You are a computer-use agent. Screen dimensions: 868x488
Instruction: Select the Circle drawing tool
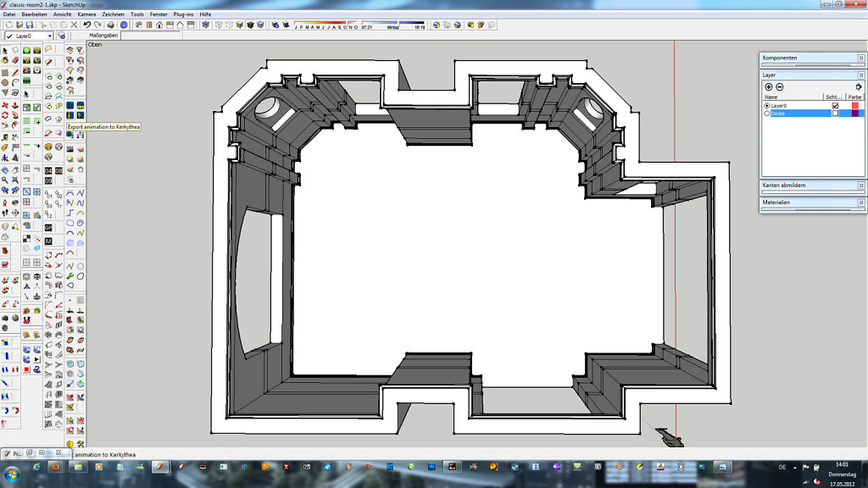(5, 82)
